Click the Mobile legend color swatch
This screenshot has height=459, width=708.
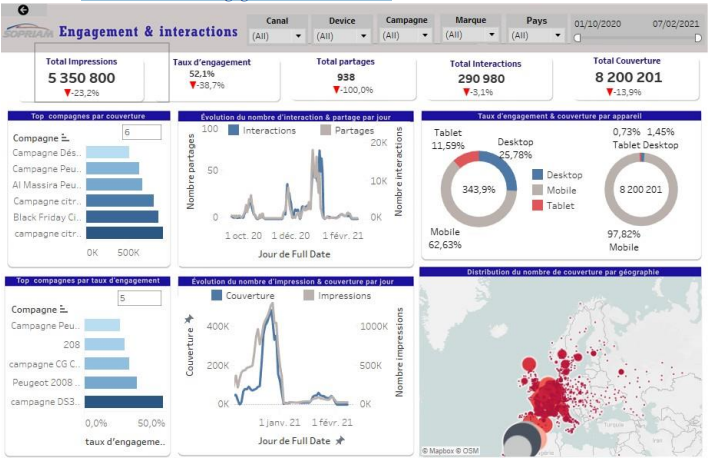coord(537,190)
